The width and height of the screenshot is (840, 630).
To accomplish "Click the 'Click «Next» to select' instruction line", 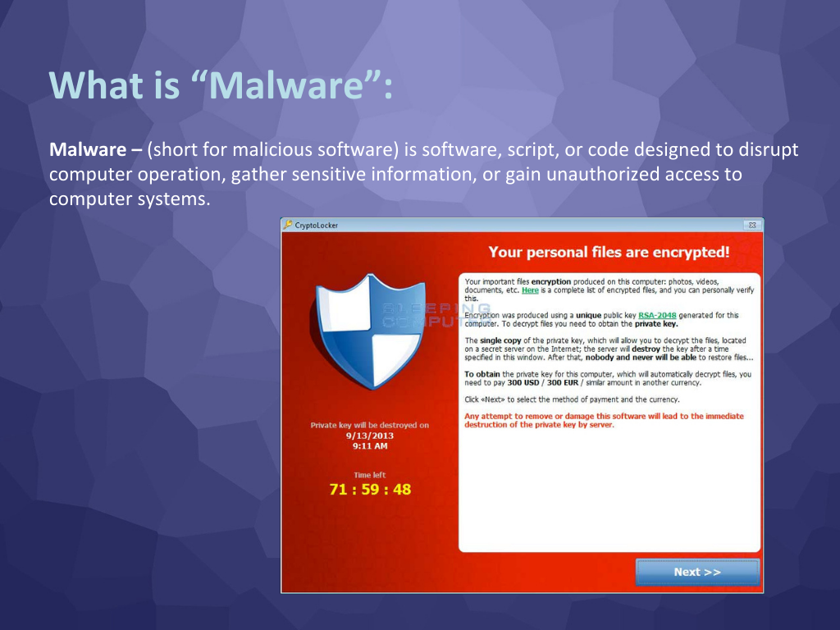I will pos(572,399).
